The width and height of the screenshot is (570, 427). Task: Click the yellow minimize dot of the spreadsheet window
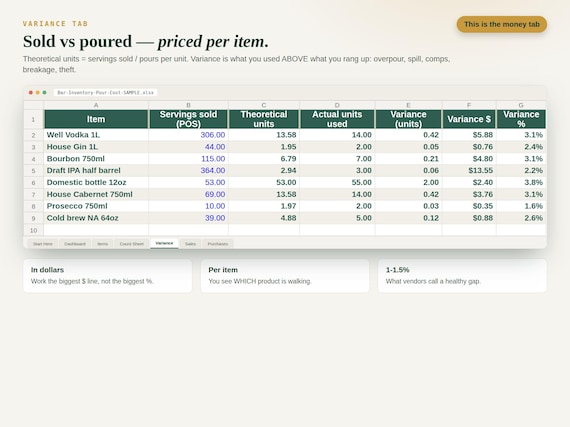tap(37, 93)
